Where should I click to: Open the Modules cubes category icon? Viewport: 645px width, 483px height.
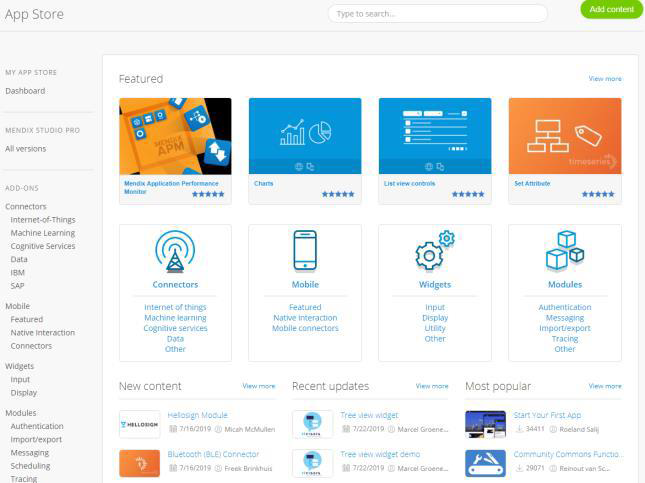click(565, 250)
